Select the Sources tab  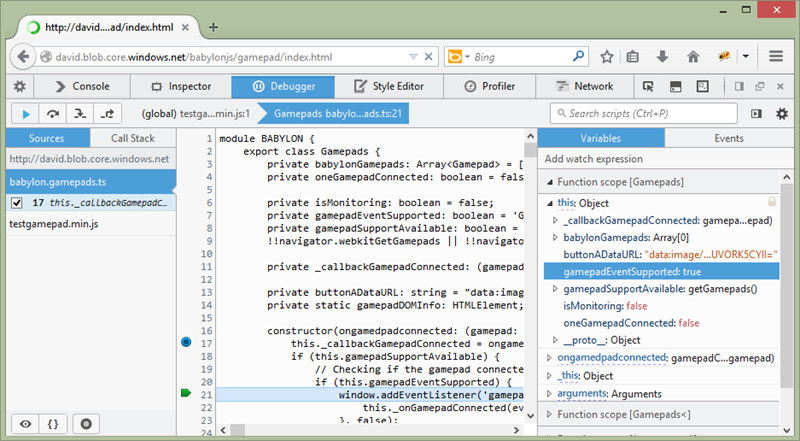click(47, 138)
